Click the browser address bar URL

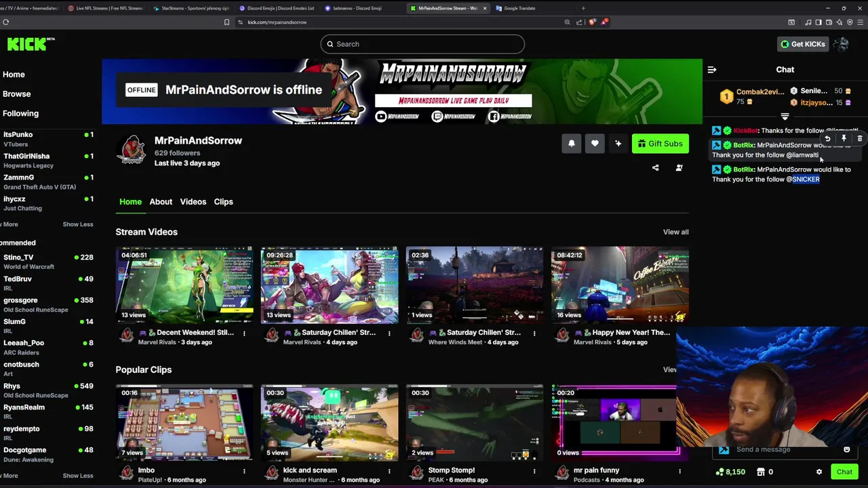coord(277,22)
